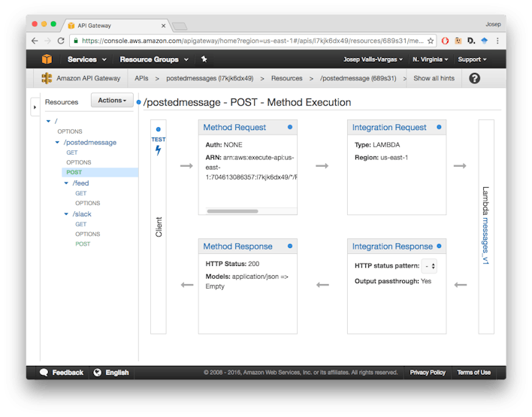Click hint dot beside page title
Viewport: 532px width, 417px height.
tap(138, 102)
